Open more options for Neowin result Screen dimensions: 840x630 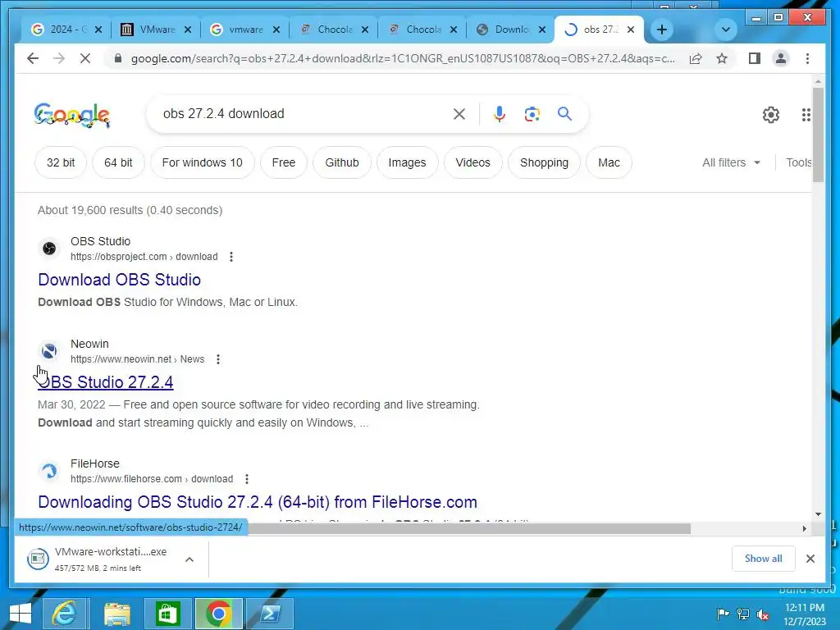pyautogui.click(x=218, y=359)
